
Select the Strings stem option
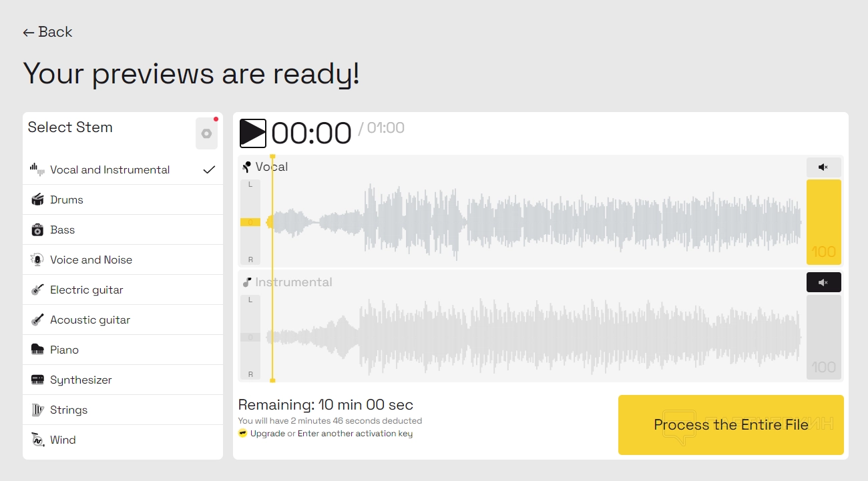[69, 410]
